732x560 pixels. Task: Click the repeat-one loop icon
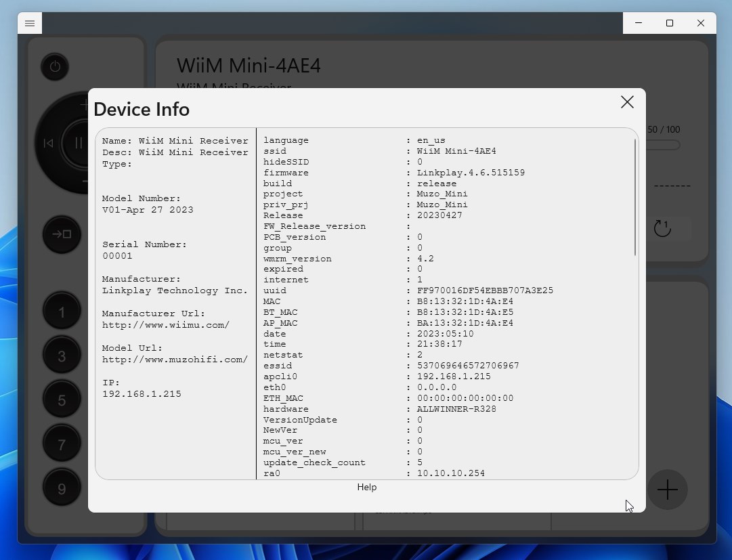click(x=662, y=228)
